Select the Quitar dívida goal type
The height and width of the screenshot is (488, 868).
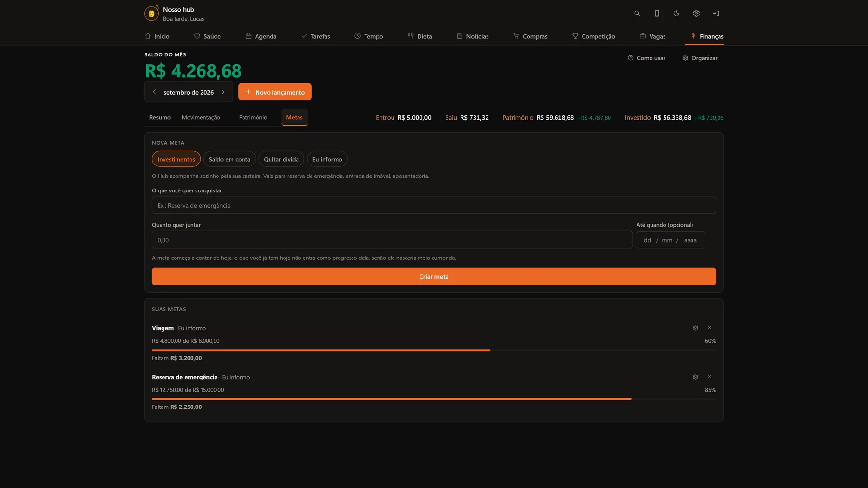(281, 159)
